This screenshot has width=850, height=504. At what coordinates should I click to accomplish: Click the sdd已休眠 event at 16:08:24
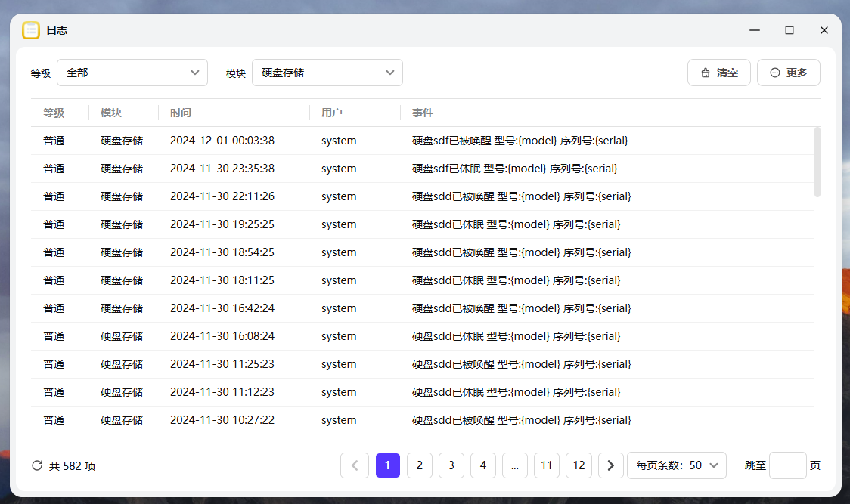tap(516, 336)
